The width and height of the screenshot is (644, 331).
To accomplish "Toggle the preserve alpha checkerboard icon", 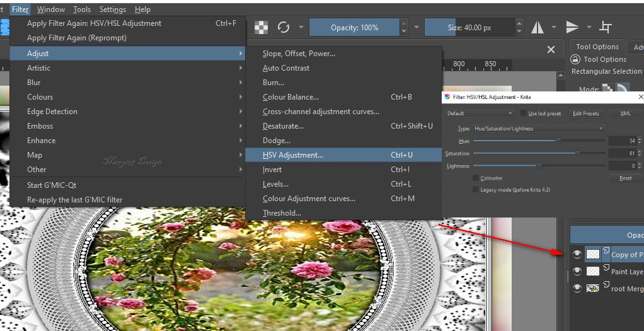I will click(262, 28).
